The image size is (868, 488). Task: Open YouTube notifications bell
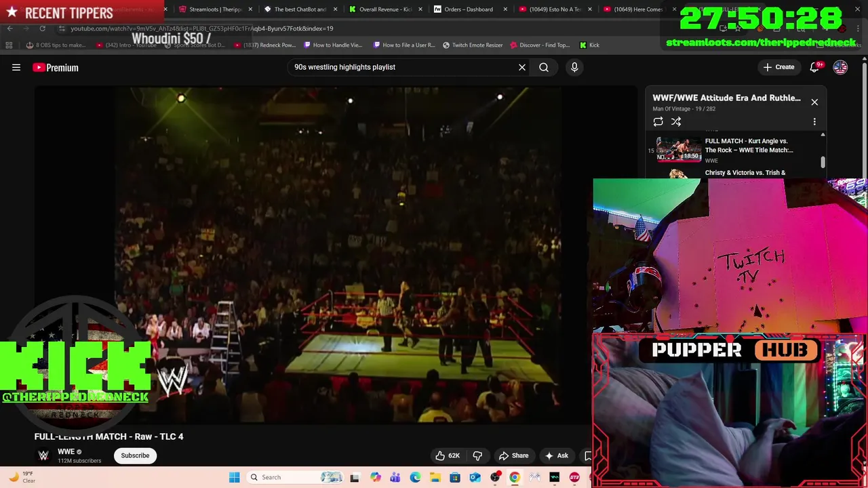point(815,67)
